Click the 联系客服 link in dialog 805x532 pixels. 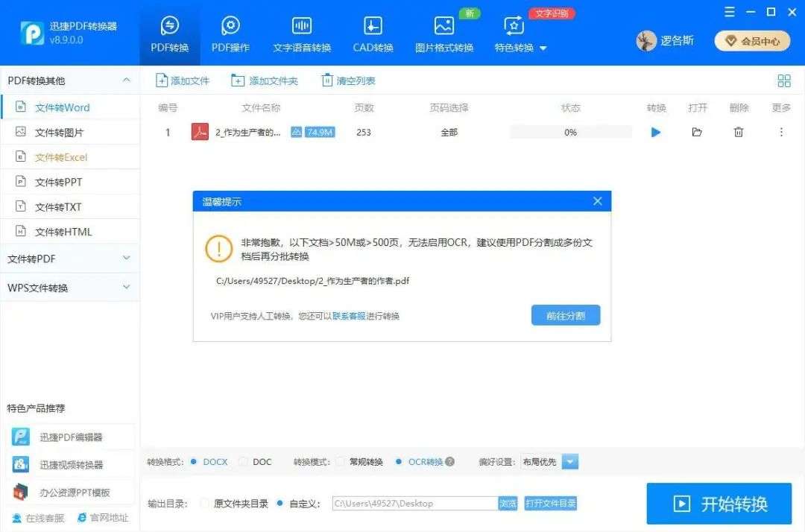(349, 316)
